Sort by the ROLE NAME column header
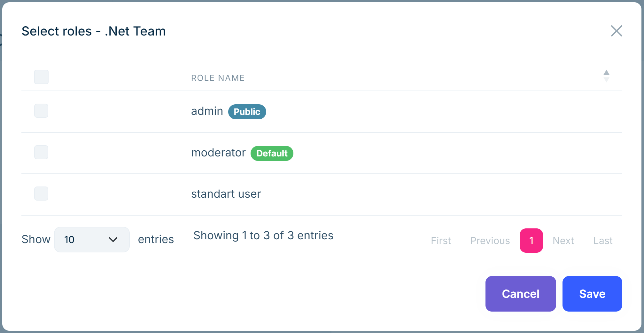The height and width of the screenshot is (333, 644). [x=218, y=78]
